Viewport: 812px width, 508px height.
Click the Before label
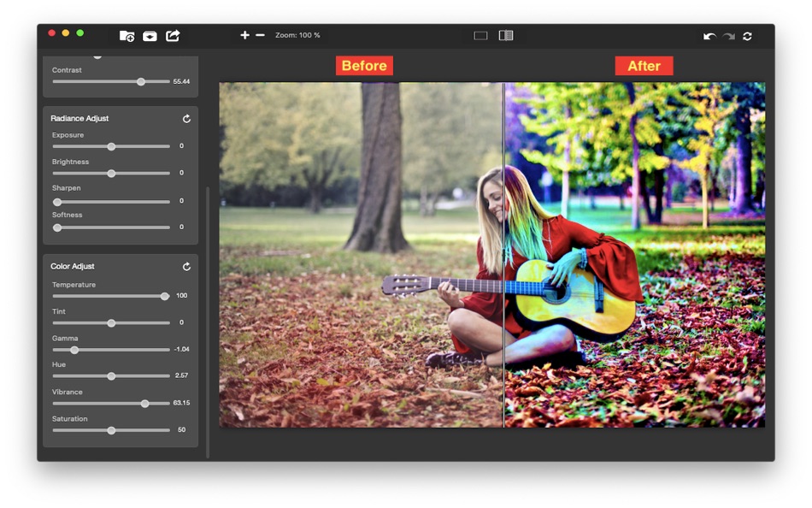364,65
